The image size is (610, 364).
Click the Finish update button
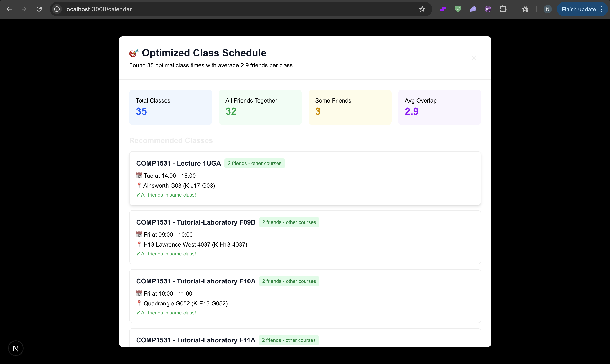(x=578, y=9)
